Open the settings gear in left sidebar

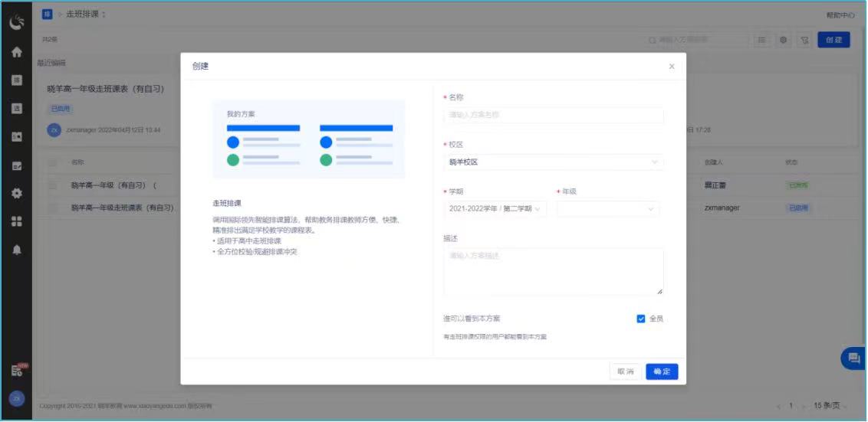[16, 193]
